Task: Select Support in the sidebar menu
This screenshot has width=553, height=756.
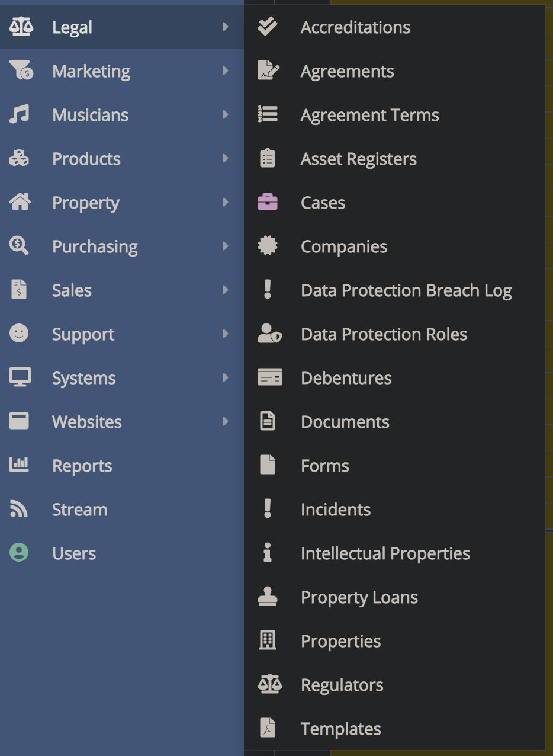Action: (83, 334)
